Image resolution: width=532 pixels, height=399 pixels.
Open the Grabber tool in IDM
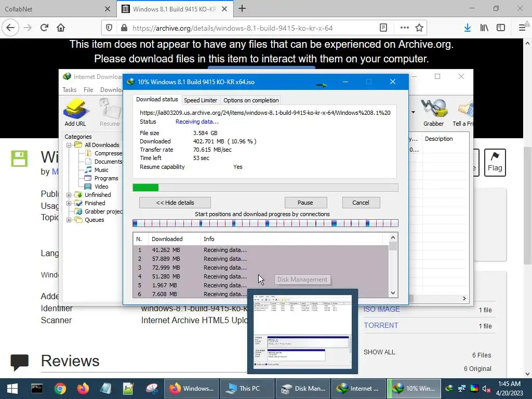pyautogui.click(x=433, y=113)
